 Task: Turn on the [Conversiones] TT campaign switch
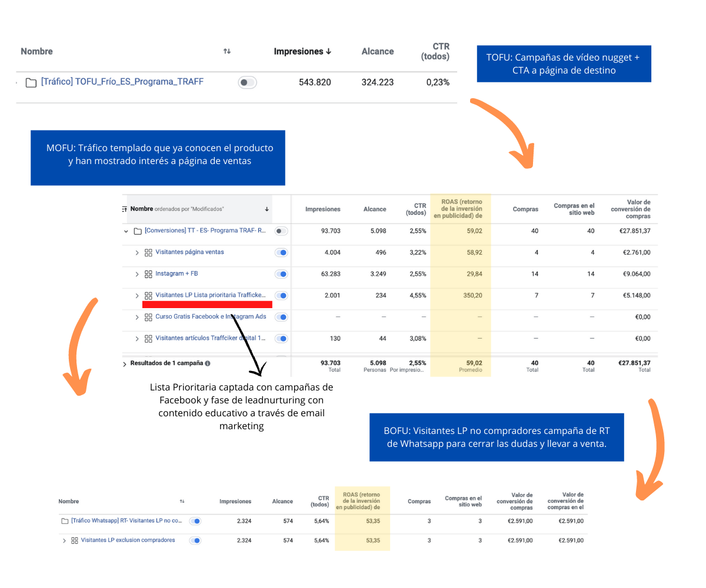tap(282, 231)
